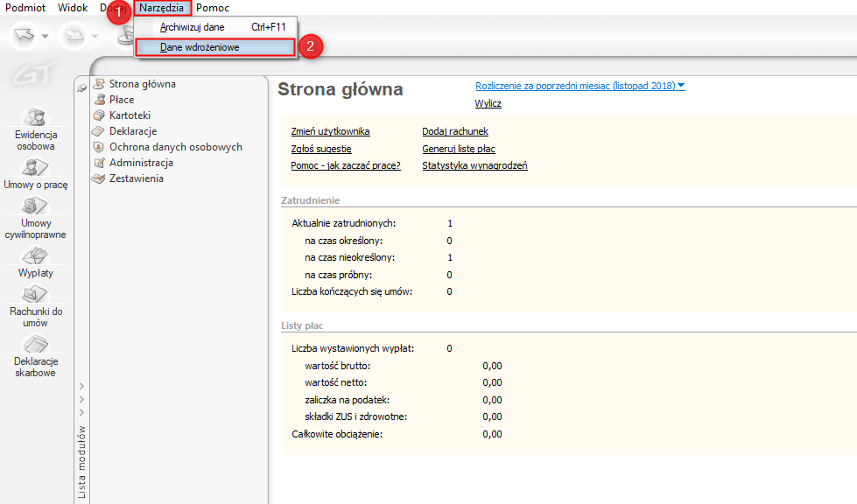Click the Ochrona danych osobowych shield icon
Viewport: 857px width, 504px height.
98,147
